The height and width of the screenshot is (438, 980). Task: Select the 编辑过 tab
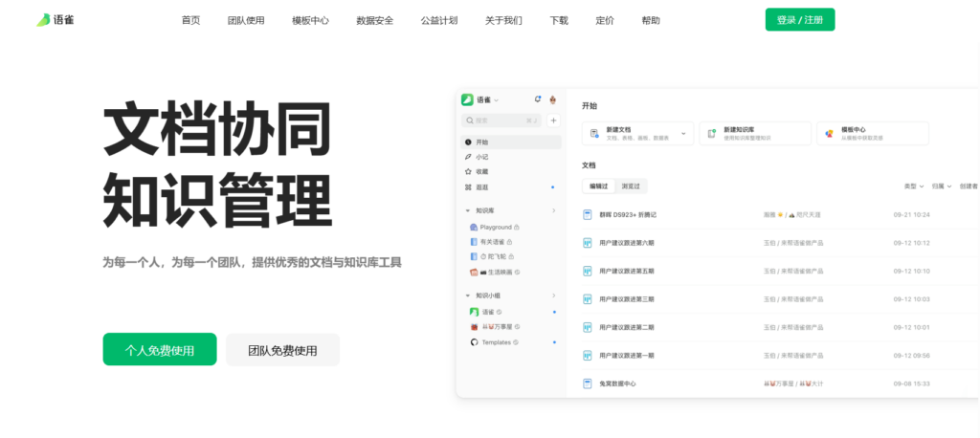point(599,186)
